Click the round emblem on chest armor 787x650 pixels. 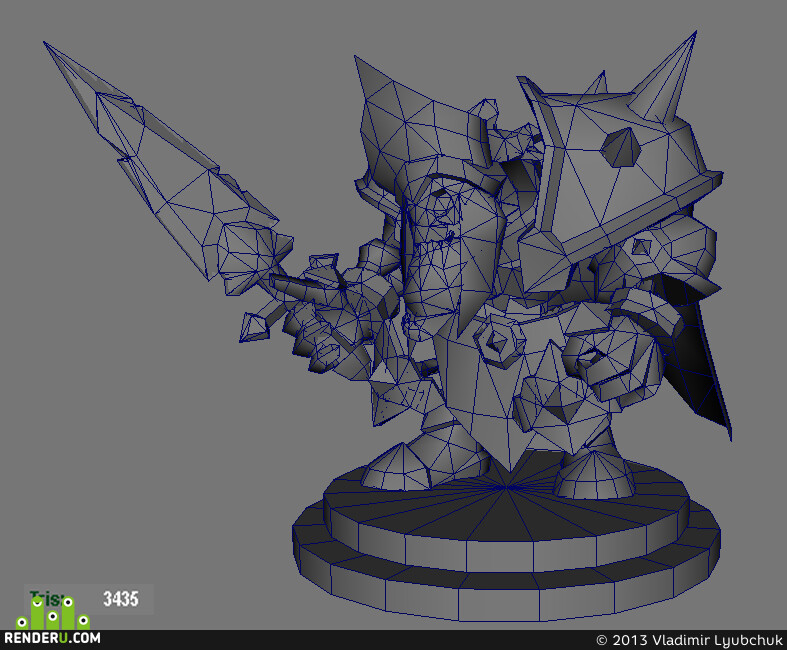point(498,339)
